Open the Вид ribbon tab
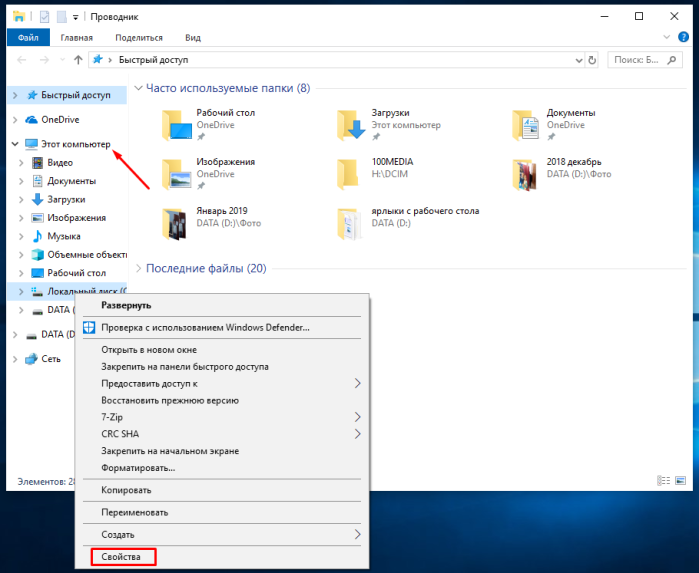699x573 pixels. (x=193, y=37)
